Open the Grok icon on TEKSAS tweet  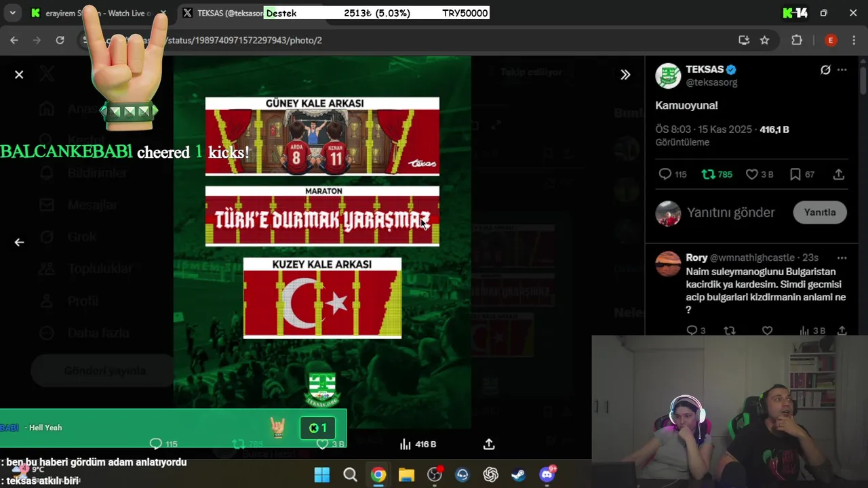825,70
